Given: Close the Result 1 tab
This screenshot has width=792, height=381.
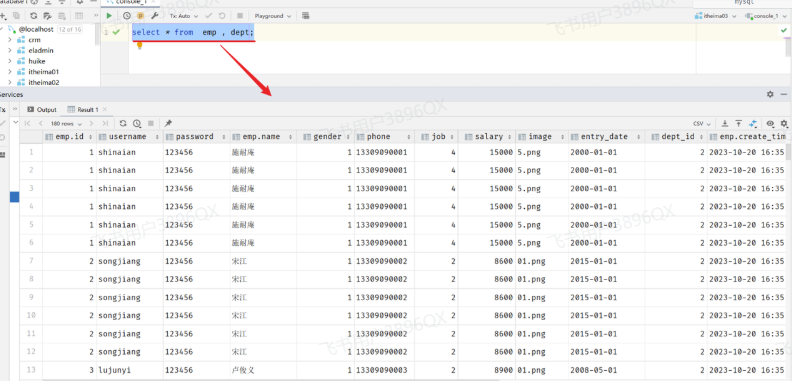Looking at the screenshot, I should click(x=105, y=109).
